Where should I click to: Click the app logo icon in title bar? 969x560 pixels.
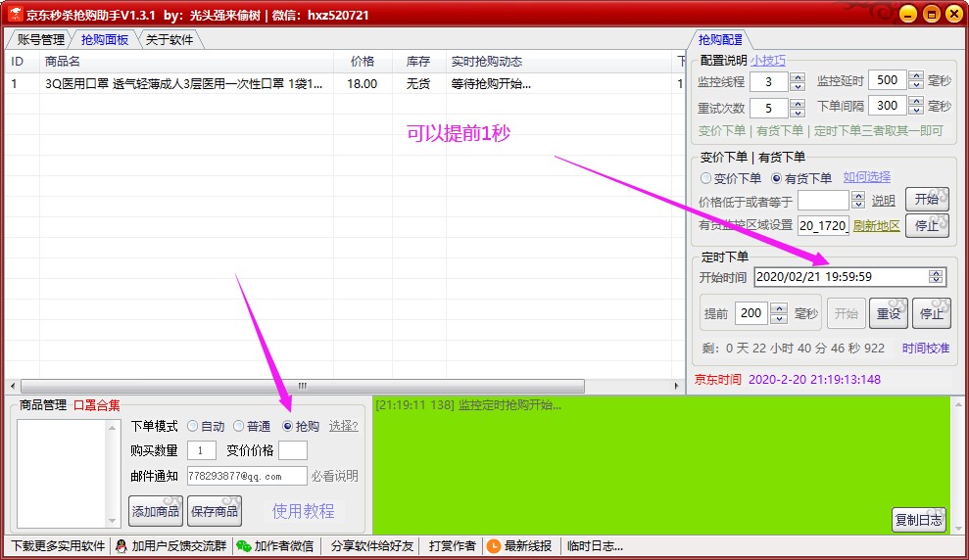(x=15, y=14)
